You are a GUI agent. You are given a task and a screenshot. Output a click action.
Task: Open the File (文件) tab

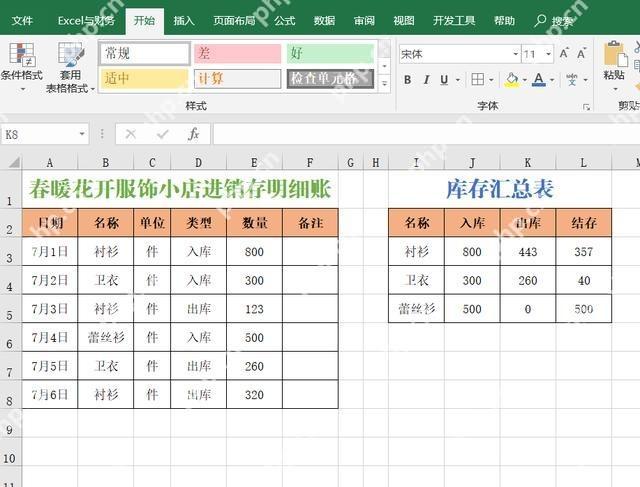22,20
